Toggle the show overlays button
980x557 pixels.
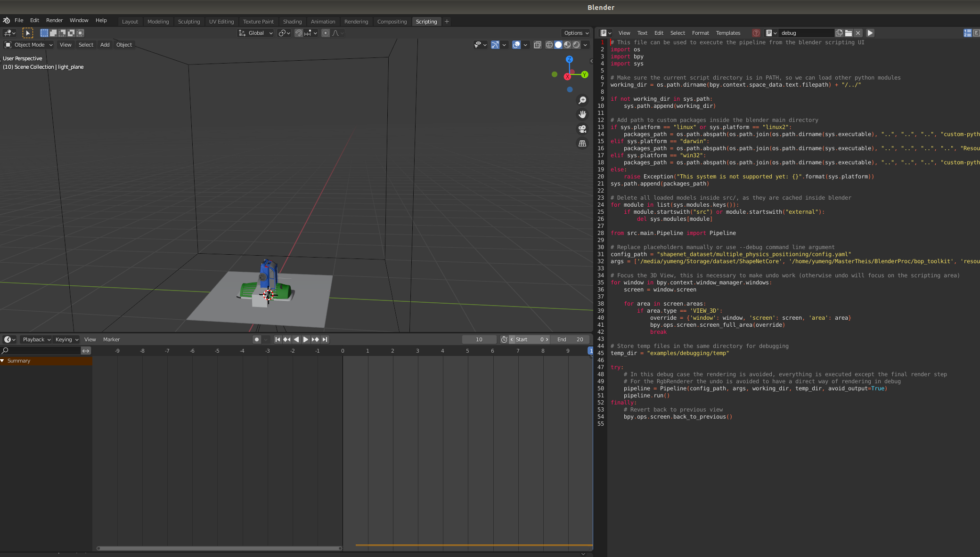(x=516, y=44)
